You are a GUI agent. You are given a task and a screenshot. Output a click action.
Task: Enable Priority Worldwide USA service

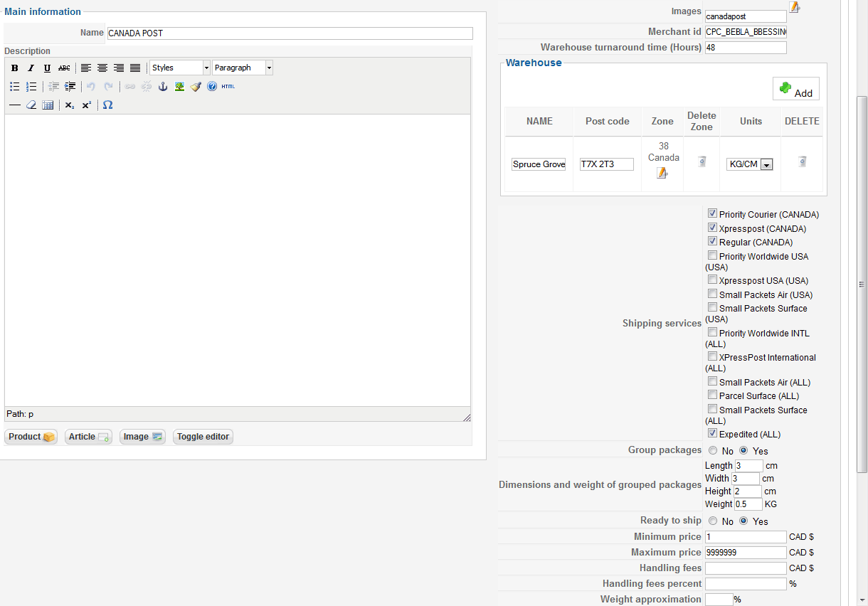712,255
